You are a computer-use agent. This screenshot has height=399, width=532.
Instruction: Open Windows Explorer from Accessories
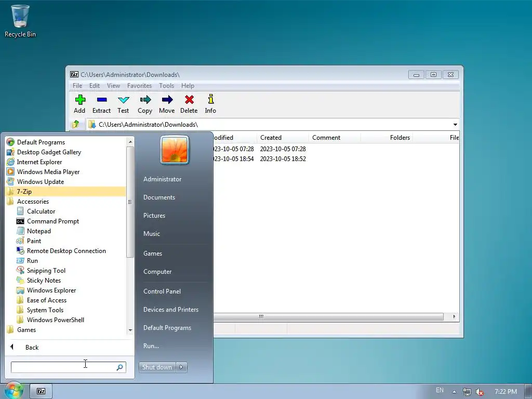tap(51, 290)
